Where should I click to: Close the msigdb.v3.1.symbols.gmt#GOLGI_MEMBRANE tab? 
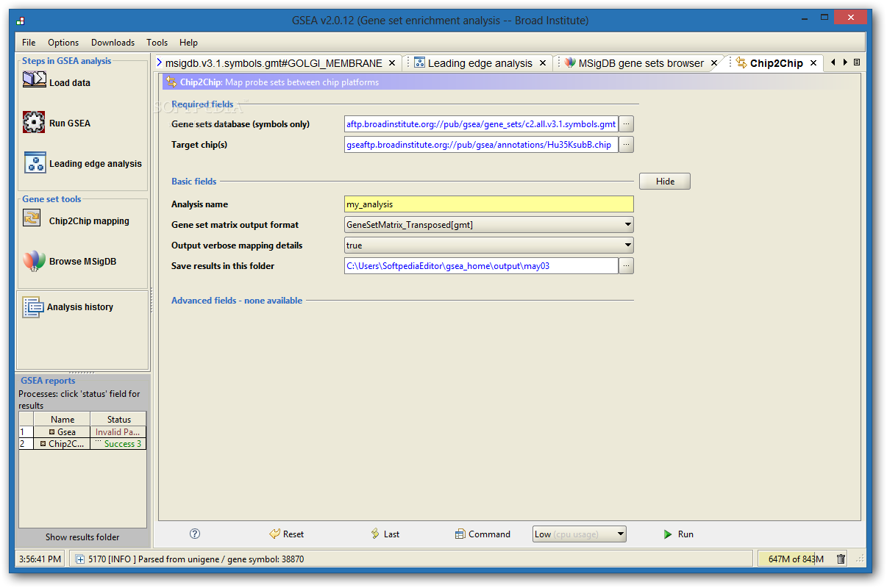tap(392, 63)
